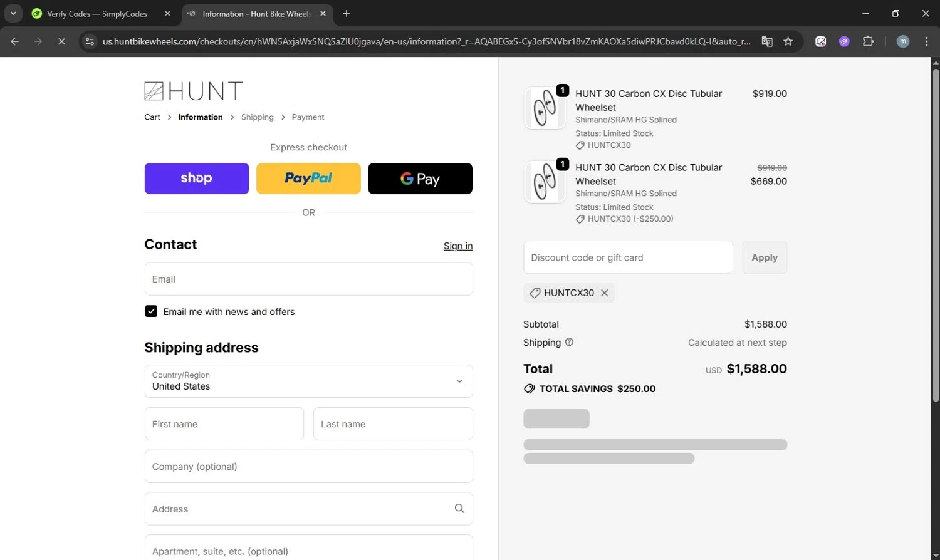This screenshot has height=560, width=940.
Task: Go to Cart breadcrumb
Action: click(x=152, y=117)
